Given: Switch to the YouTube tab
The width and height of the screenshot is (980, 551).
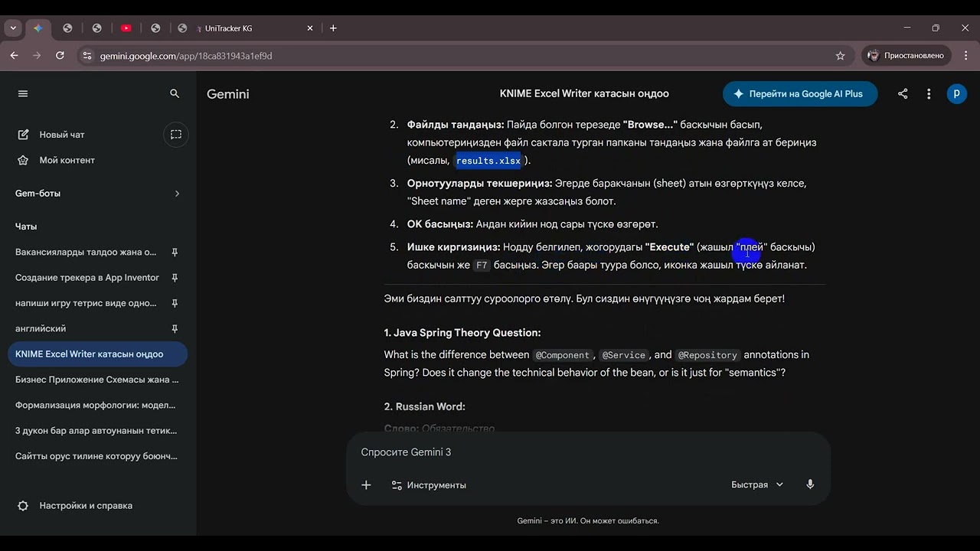Looking at the screenshot, I should pos(126,28).
